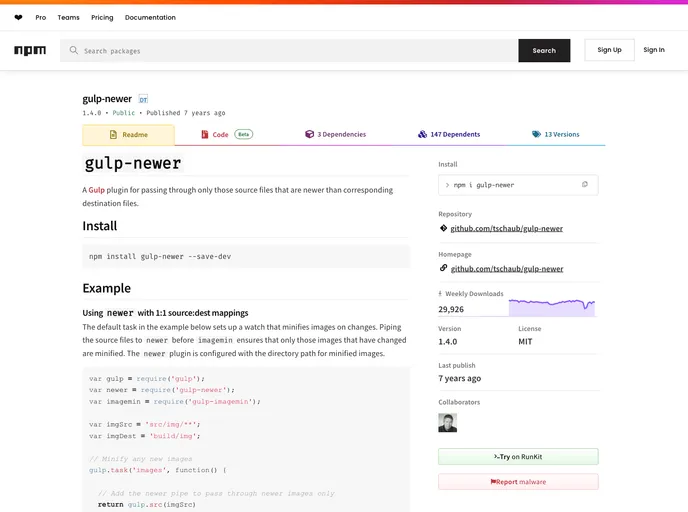Viewport: 688px width, 512px height.
Task: Click the weekly downloads sparkline chart
Action: click(x=552, y=308)
